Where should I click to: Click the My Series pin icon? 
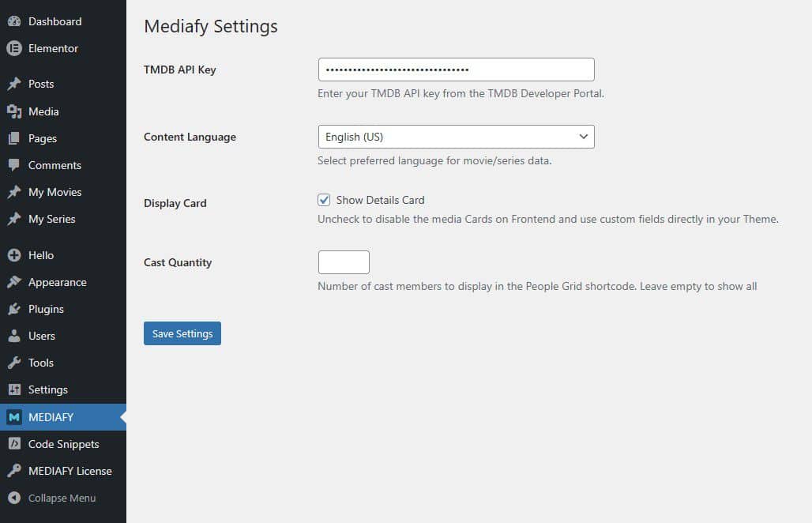[14, 219]
